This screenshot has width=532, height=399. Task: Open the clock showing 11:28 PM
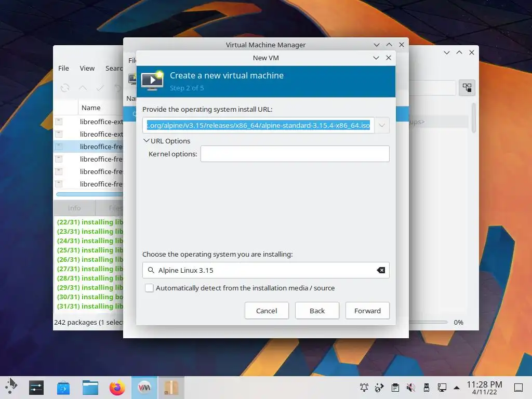coord(484,388)
